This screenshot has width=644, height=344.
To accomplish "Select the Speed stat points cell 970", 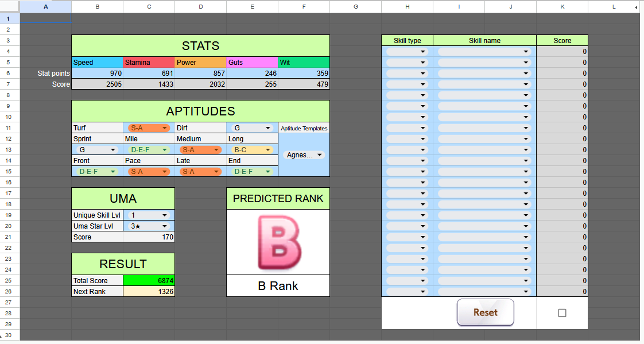I will pyautogui.click(x=98, y=73).
